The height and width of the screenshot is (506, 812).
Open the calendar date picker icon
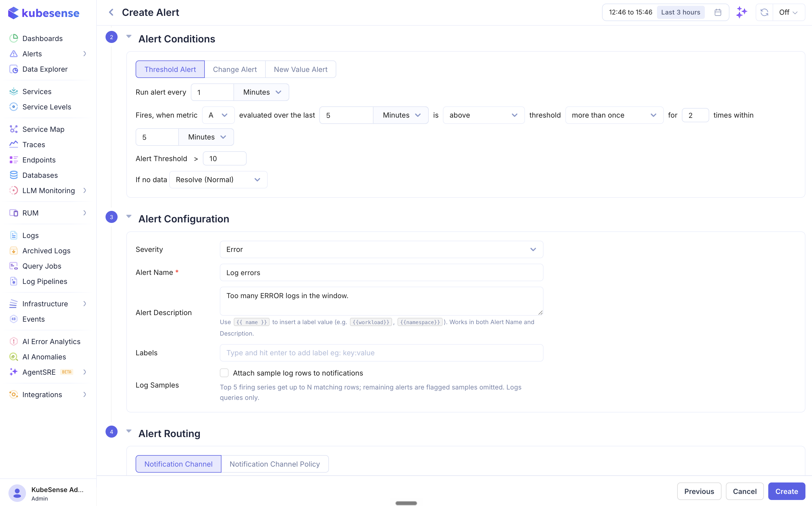point(718,12)
